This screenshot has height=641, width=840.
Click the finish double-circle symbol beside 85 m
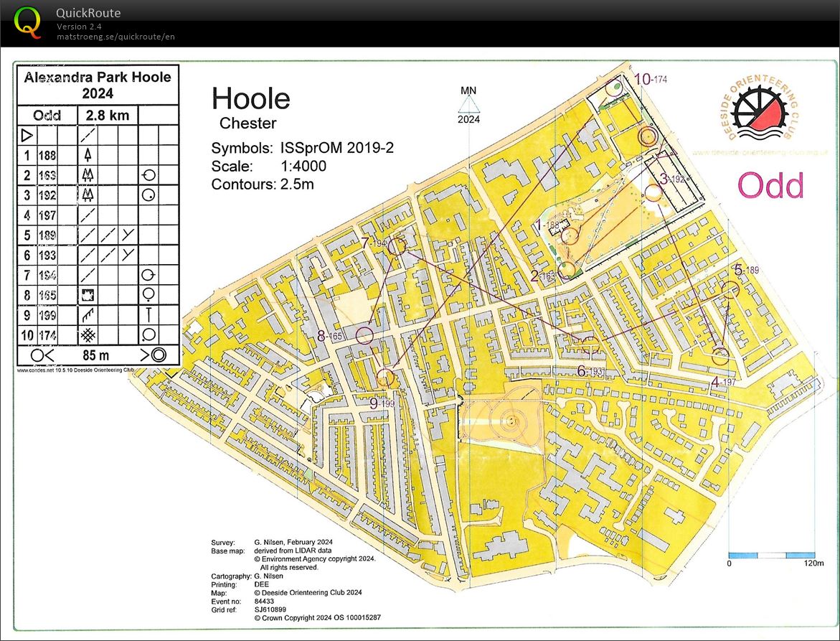[158, 355]
